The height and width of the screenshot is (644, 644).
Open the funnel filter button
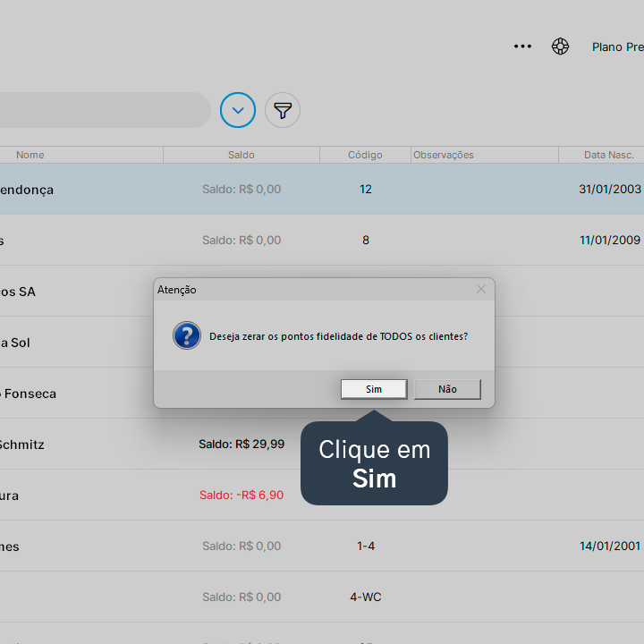(283, 110)
